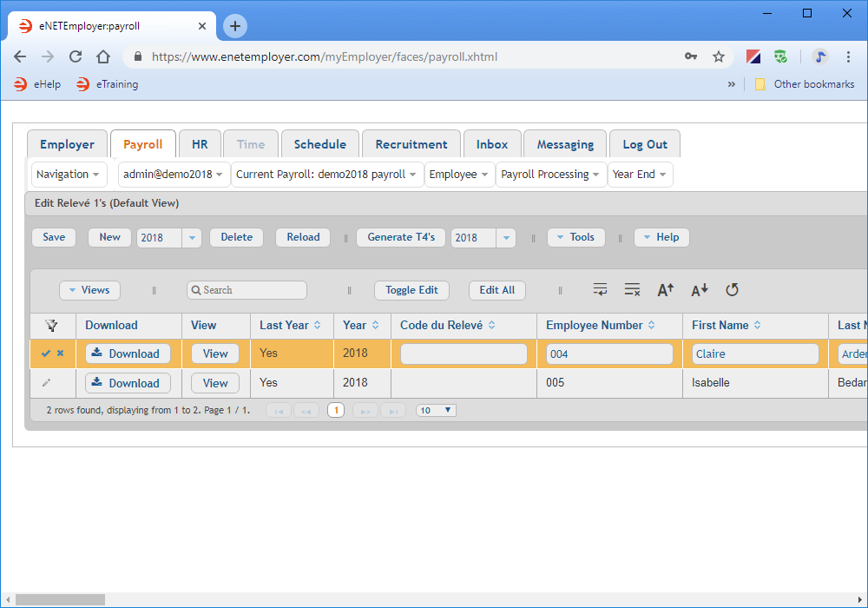Viewport: 868px width, 608px height.
Task: Click the pencil edit icon in Isabelle's row
Action: click(x=47, y=383)
